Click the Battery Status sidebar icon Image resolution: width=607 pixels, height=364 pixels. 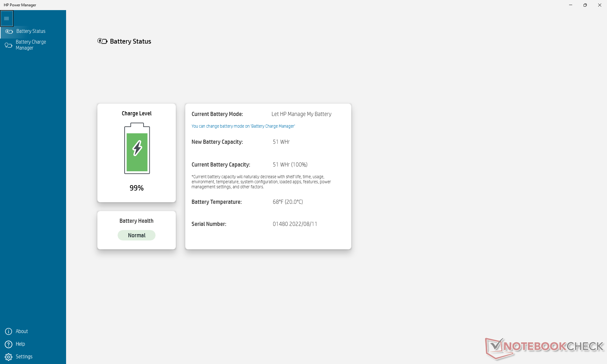(x=9, y=31)
